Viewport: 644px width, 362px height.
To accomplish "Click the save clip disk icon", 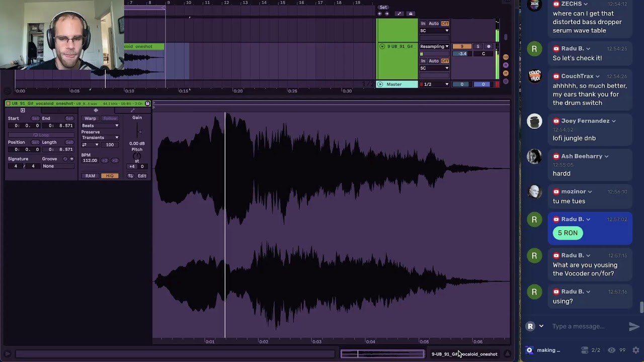I will (147, 104).
